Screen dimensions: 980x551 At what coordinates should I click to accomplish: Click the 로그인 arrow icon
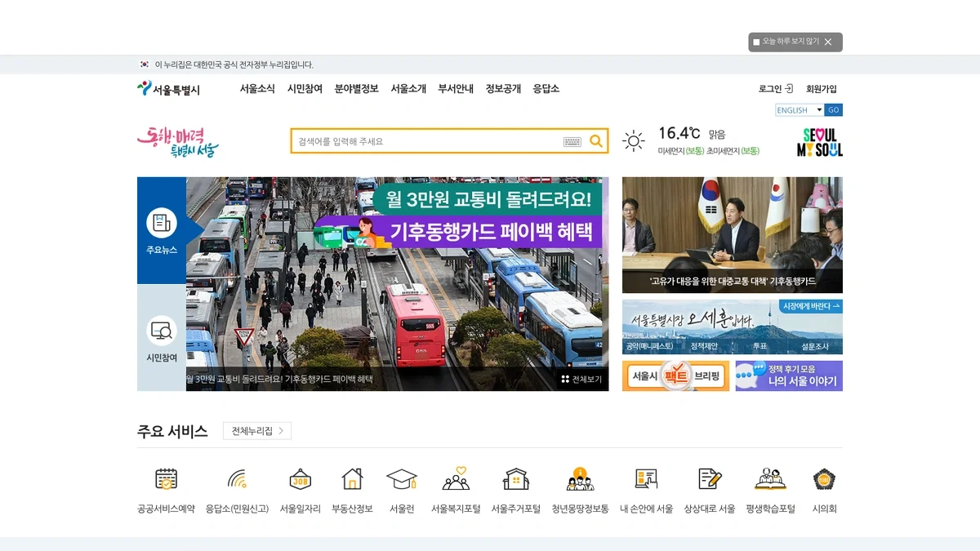[x=789, y=89]
